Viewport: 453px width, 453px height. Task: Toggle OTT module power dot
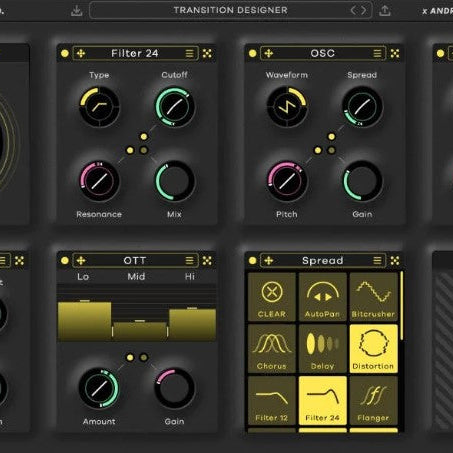(65, 261)
